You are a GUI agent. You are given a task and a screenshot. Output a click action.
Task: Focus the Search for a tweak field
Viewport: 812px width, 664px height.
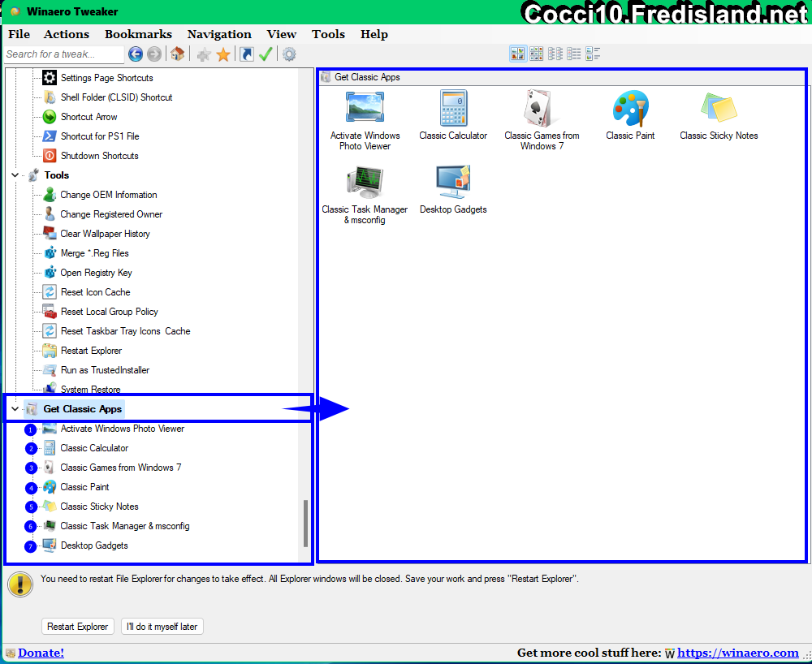[x=64, y=54]
